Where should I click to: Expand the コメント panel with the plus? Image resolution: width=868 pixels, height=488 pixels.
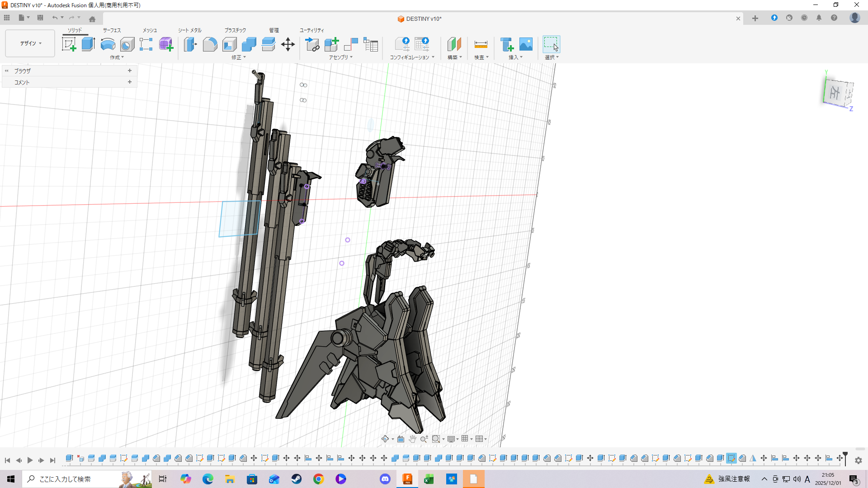tap(130, 82)
